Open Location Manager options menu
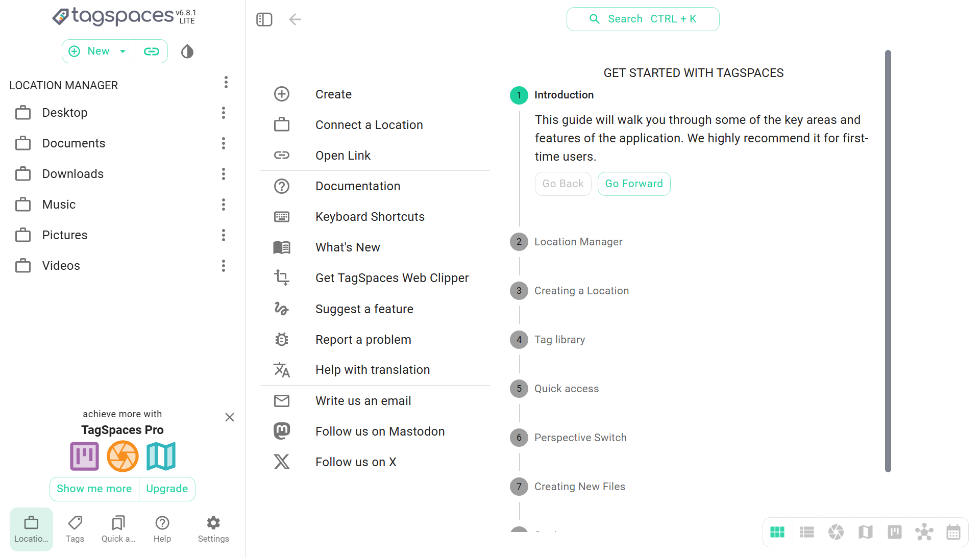 coord(226,82)
